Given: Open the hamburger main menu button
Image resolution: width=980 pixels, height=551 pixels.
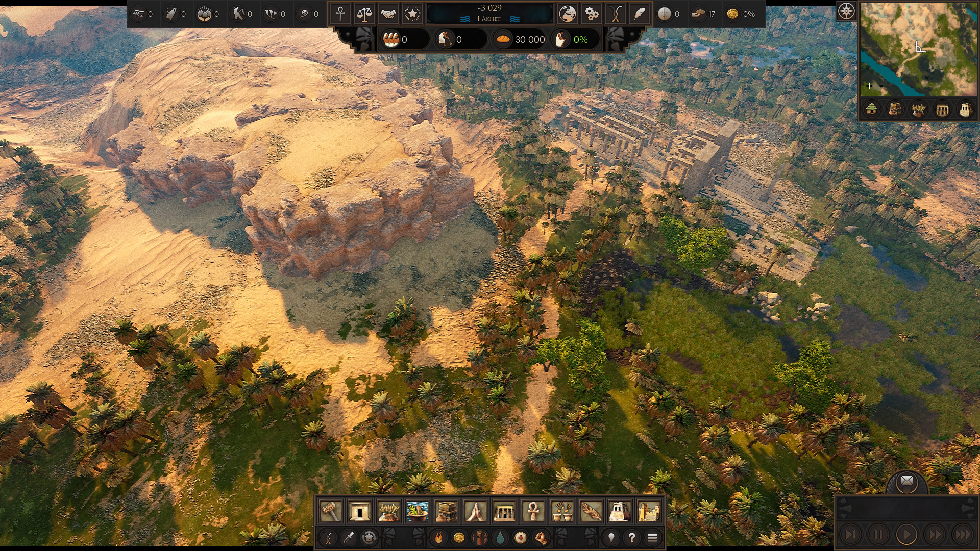Looking at the screenshot, I should tap(652, 537).
